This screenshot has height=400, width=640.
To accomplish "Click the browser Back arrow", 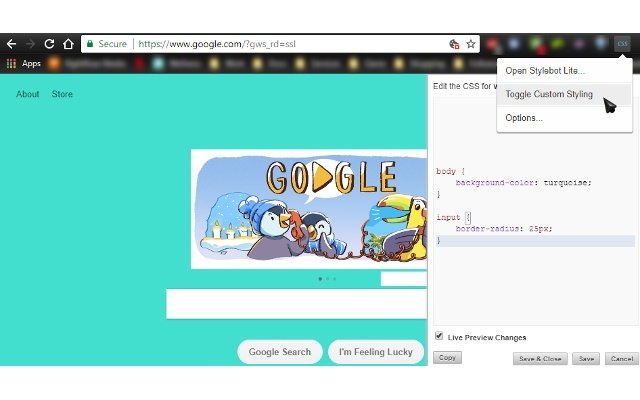I will pyautogui.click(x=11, y=44).
